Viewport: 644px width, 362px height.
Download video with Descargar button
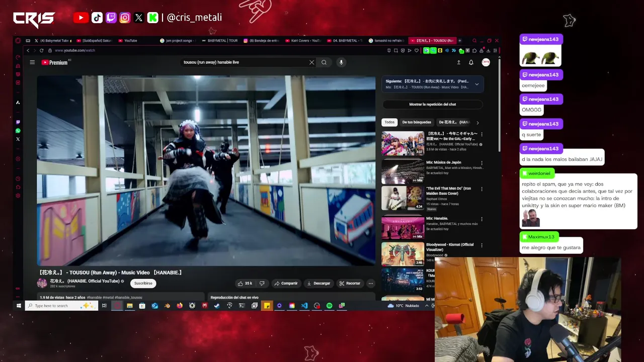coord(318,283)
